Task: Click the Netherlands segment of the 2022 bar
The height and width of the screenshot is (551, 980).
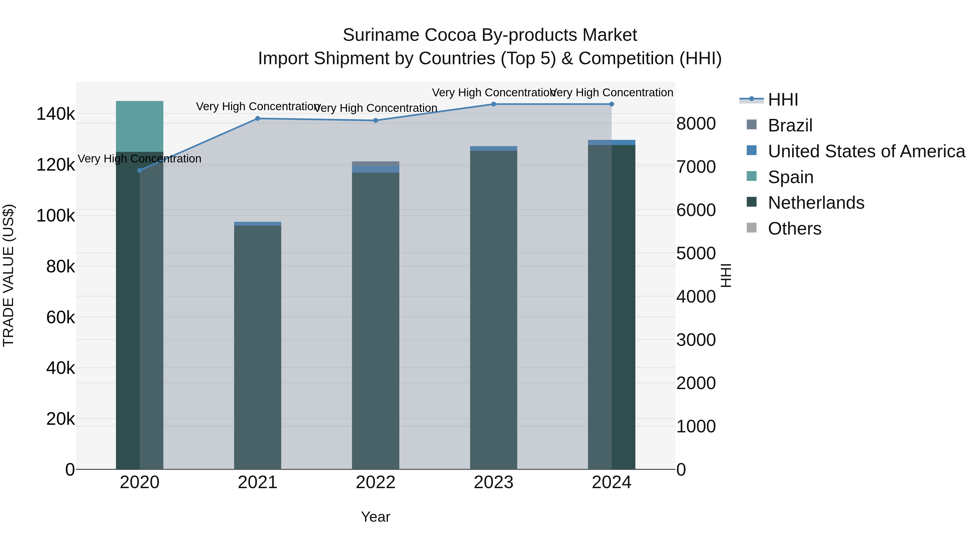Action: point(375,321)
